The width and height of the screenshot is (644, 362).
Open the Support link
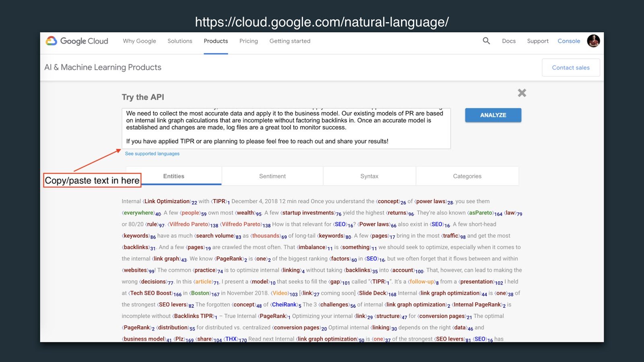538,41
